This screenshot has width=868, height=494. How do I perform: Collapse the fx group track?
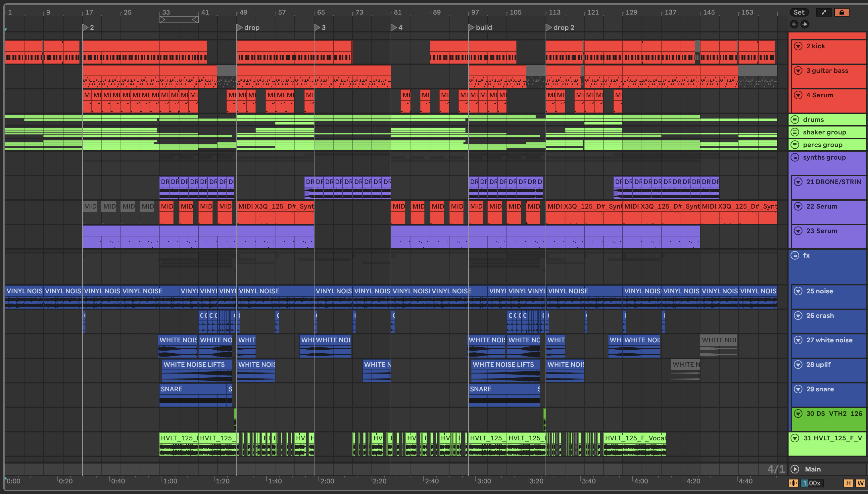(795, 255)
